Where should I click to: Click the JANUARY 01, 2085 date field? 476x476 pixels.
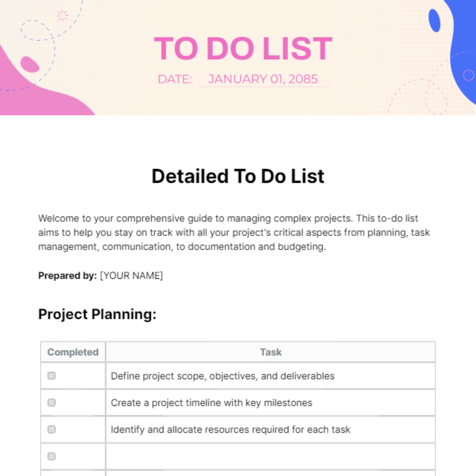[263, 79]
